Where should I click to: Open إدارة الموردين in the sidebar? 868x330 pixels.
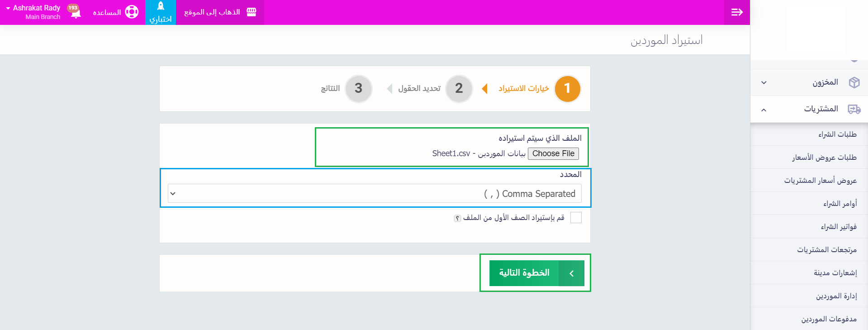(x=836, y=296)
